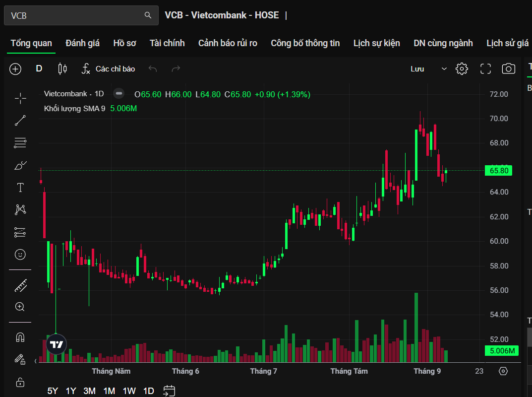View the DN cùng ngành tab
The width and height of the screenshot is (532, 397).
click(x=443, y=43)
